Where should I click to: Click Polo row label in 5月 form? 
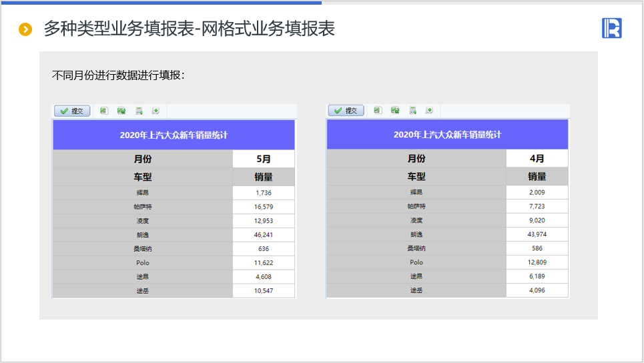143,263
